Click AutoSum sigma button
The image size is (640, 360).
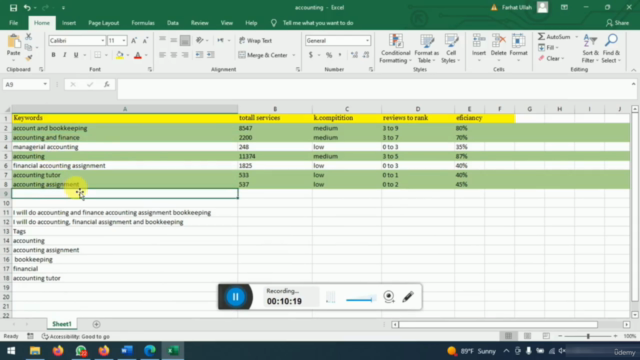pos(554,37)
